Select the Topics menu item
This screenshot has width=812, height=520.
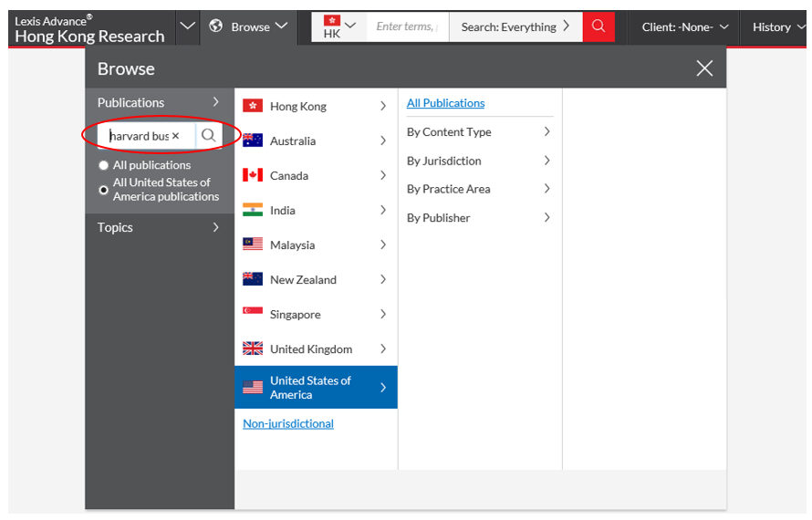coord(159,227)
